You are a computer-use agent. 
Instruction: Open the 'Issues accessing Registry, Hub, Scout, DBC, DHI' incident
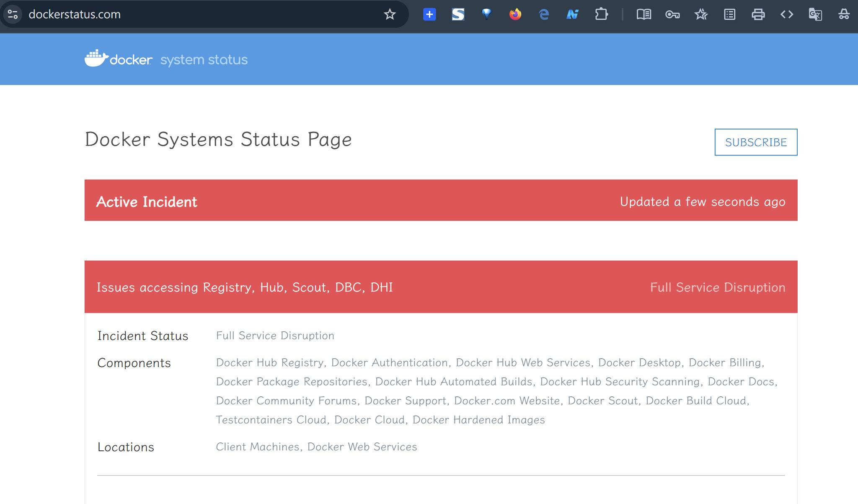click(x=245, y=287)
